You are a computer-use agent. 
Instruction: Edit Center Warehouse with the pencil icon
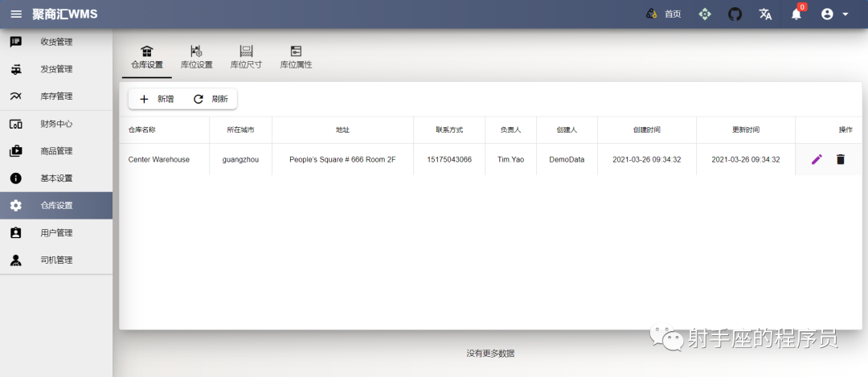pos(817,159)
